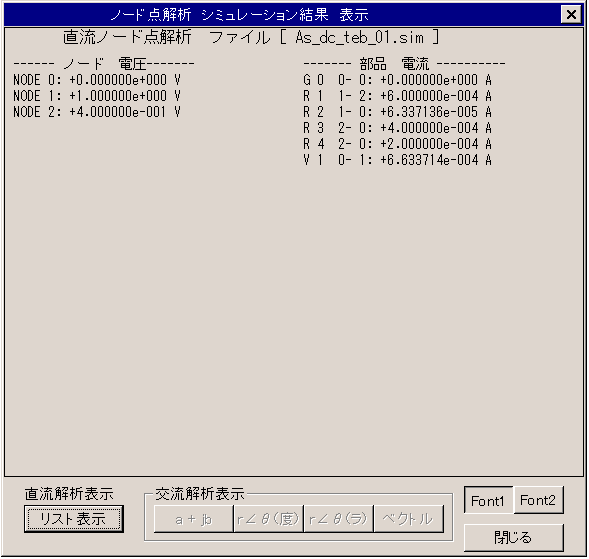The image size is (589, 559).
Task: Select the NODE 2 voltage line
Action: (97, 112)
